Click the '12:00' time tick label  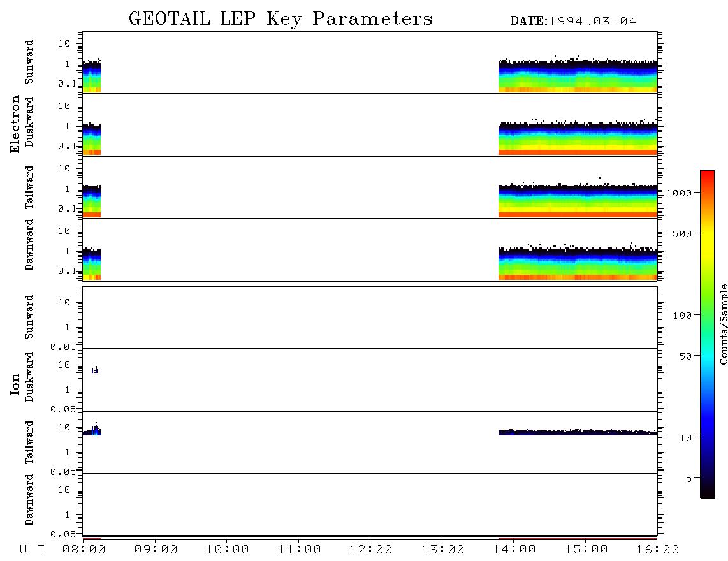pyautogui.click(x=371, y=550)
